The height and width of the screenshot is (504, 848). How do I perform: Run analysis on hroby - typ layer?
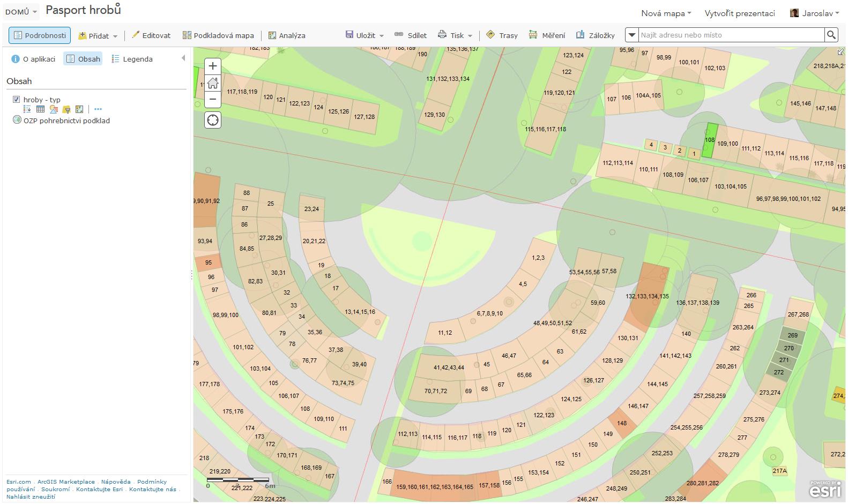tap(79, 109)
